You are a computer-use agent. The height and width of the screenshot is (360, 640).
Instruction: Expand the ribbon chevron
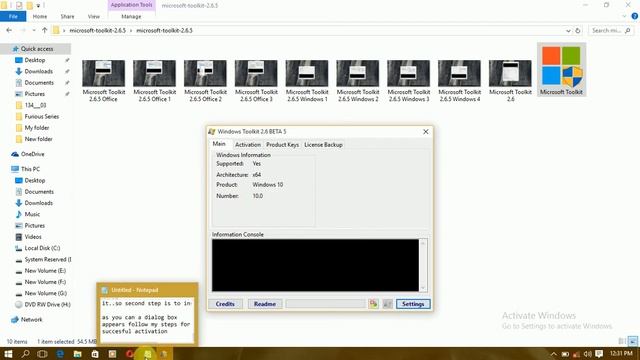click(624, 16)
